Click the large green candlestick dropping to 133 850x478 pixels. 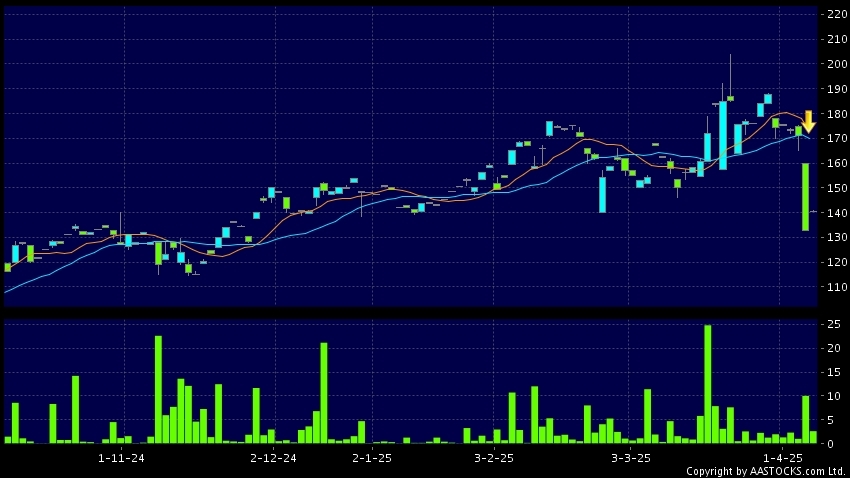[x=806, y=197]
